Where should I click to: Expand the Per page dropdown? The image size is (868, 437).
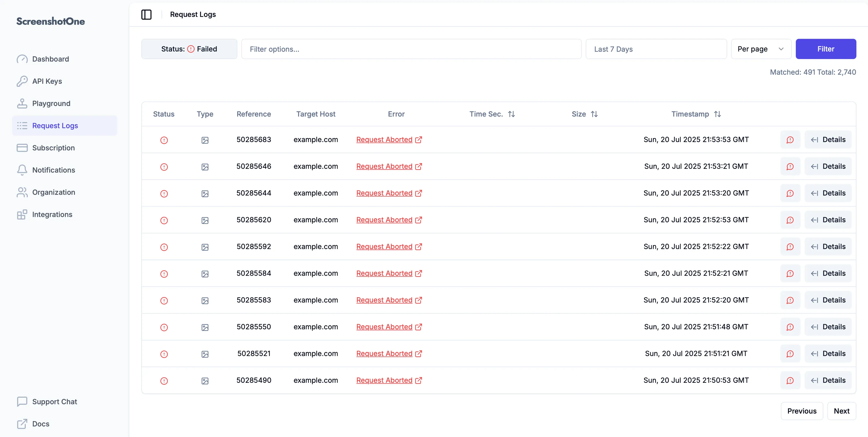click(761, 49)
